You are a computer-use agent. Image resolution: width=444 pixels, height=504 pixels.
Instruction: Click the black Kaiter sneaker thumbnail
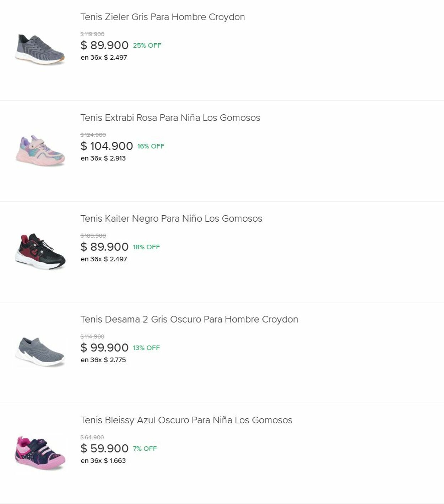point(40,251)
